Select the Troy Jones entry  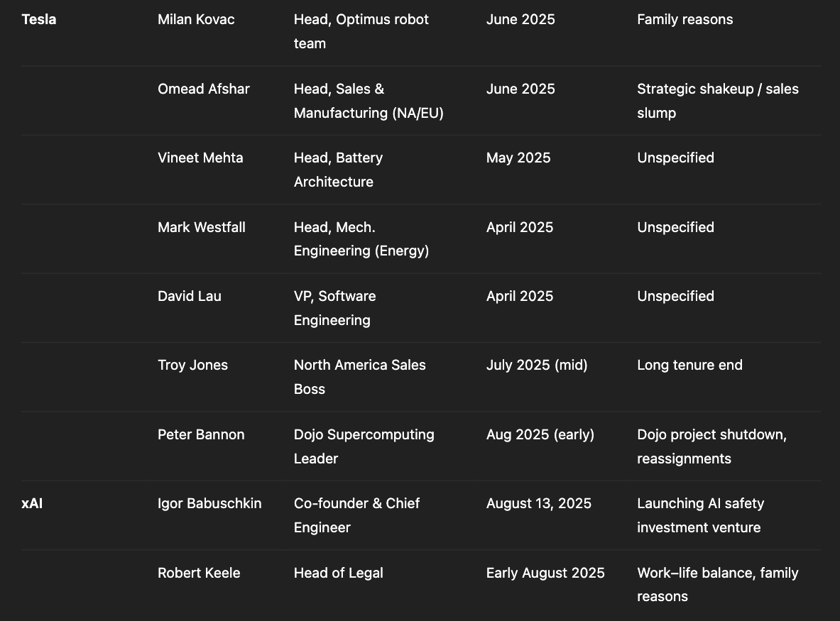(x=193, y=365)
